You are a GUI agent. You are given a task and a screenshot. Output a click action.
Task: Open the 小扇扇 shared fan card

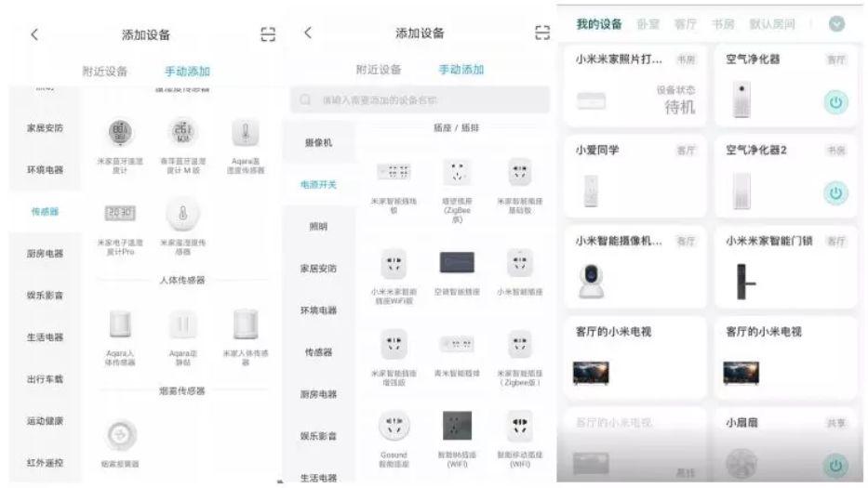point(785,445)
